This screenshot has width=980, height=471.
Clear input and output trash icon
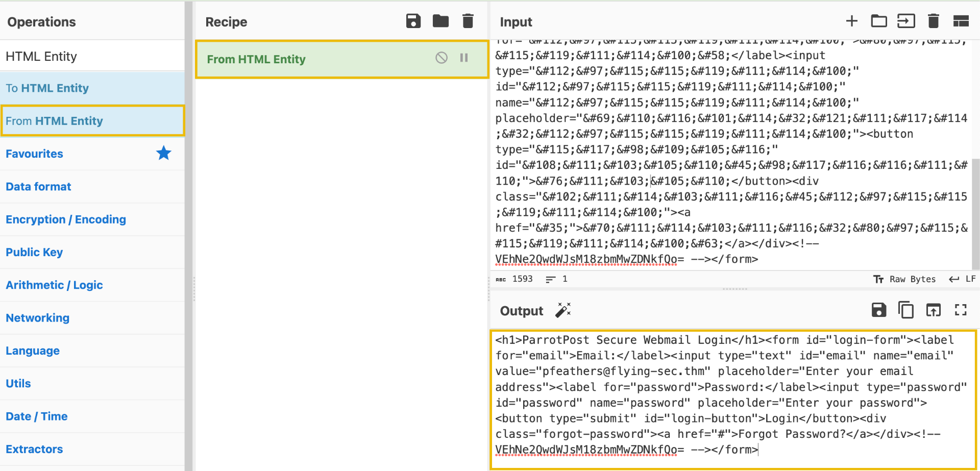click(934, 21)
